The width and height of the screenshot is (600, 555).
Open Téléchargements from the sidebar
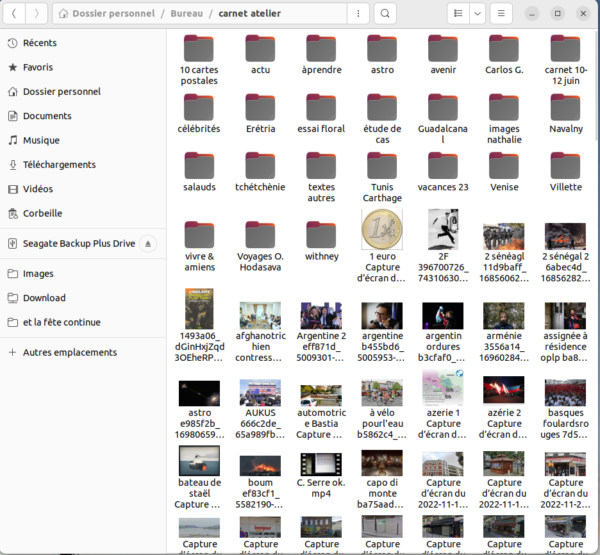click(x=59, y=165)
